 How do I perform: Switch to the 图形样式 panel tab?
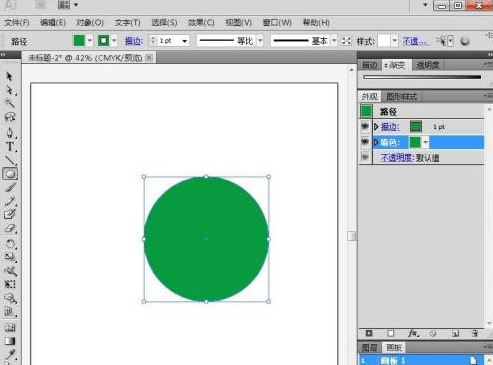(x=401, y=97)
